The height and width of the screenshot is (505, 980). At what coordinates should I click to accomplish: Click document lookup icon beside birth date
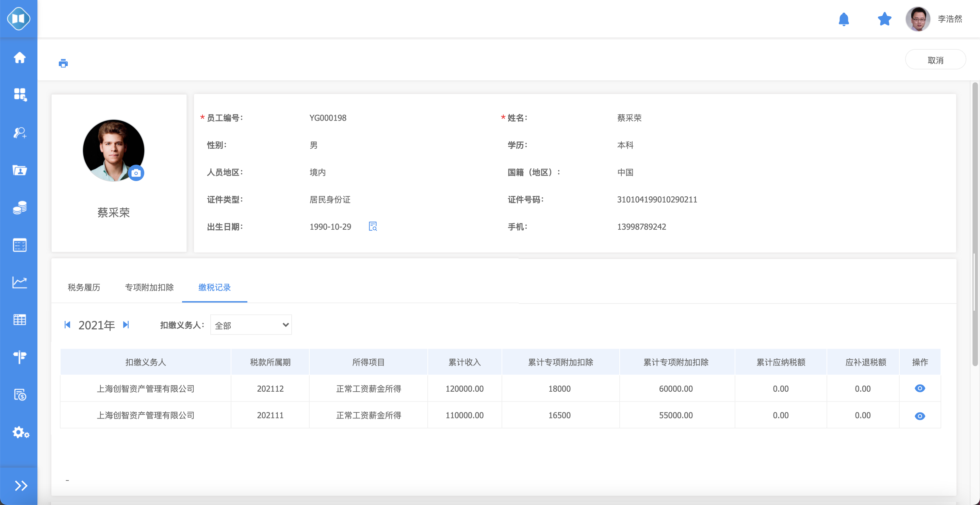tap(373, 226)
